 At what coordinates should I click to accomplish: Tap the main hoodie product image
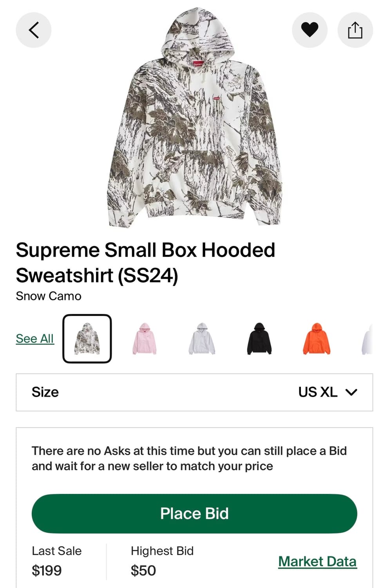click(x=195, y=118)
